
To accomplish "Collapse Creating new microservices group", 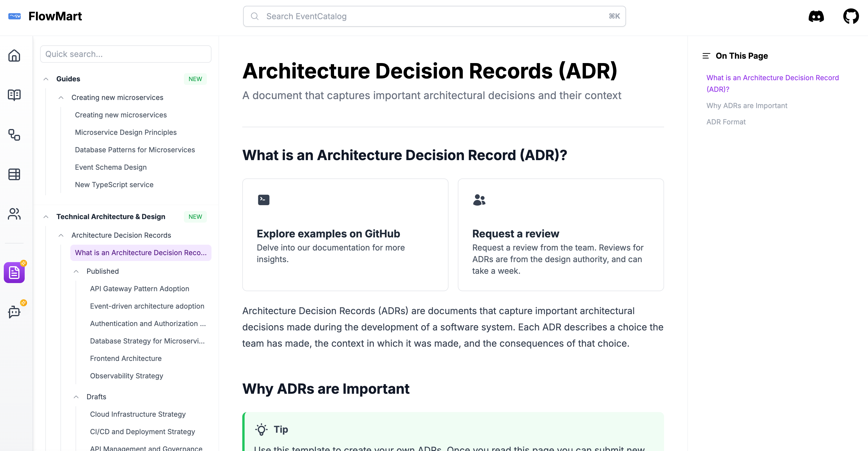I will point(61,97).
